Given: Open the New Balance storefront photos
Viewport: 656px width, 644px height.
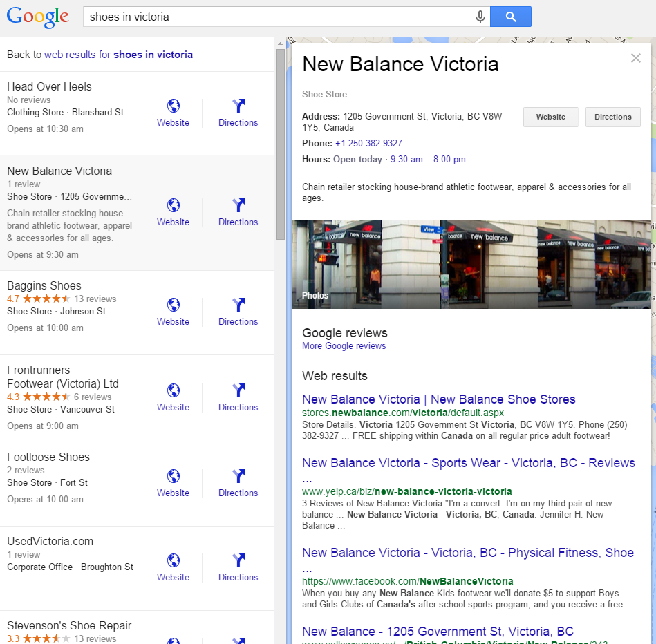Looking at the screenshot, I should tap(471, 265).
